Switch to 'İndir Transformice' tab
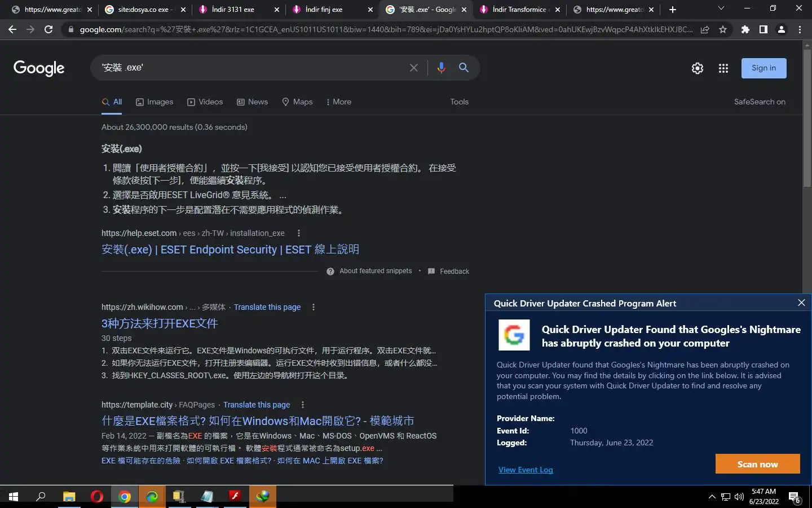Image resolution: width=812 pixels, height=508 pixels. click(519, 10)
